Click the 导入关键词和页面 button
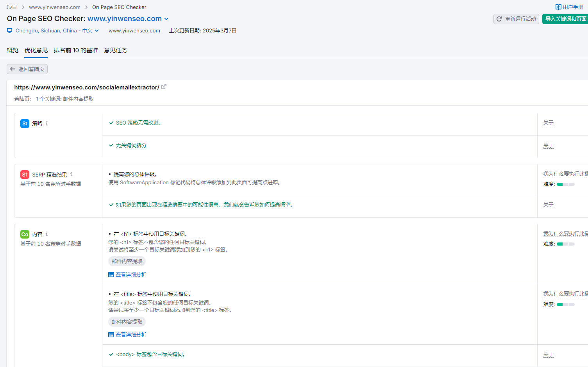This screenshot has width=588, height=367. coord(565,19)
